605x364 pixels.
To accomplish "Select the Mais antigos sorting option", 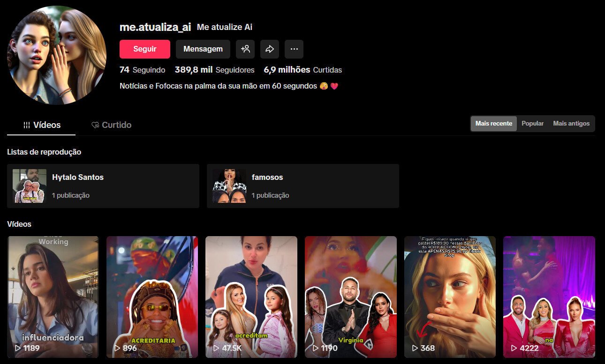I will (x=571, y=123).
